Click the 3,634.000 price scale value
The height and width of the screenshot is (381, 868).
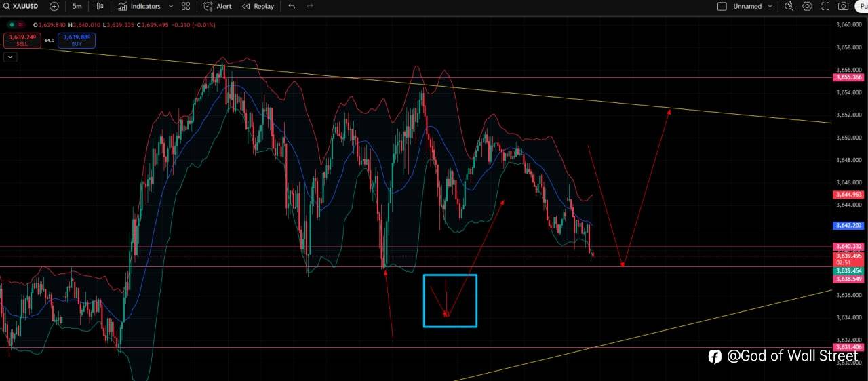849,317
